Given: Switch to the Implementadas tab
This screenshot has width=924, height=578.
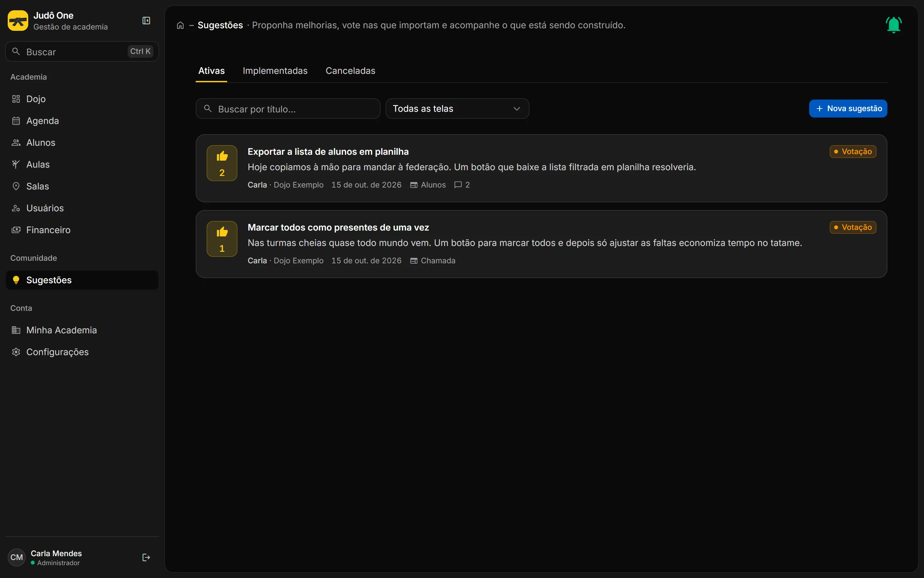Looking at the screenshot, I should coord(275,71).
